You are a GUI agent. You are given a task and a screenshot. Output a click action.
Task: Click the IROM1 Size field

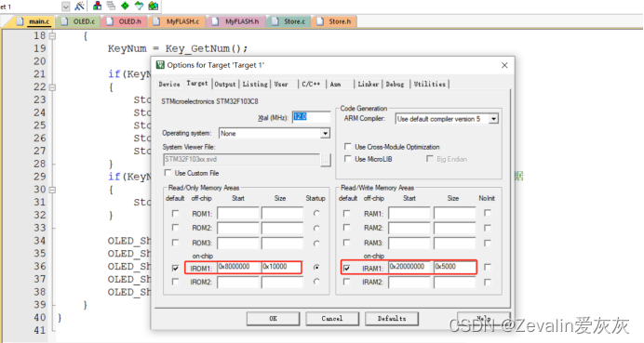282,267
